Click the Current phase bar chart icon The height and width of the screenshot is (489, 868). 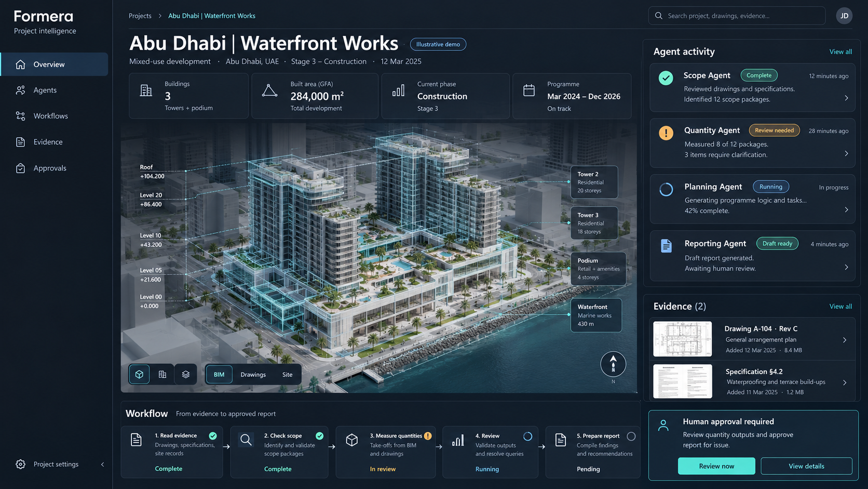click(x=398, y=91)
